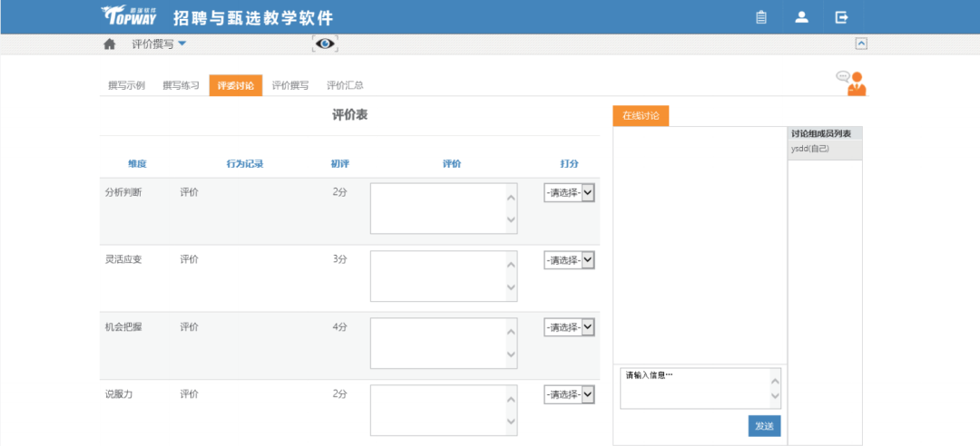Click the TOPWAY logo
Image resolution: width=980 pixels, height=446 pixels.
point(128,16)
